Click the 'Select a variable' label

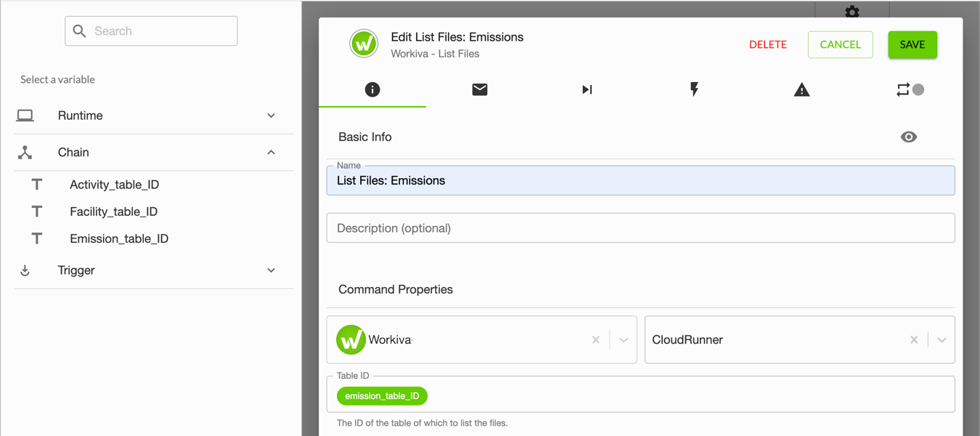tap(57, 79)
